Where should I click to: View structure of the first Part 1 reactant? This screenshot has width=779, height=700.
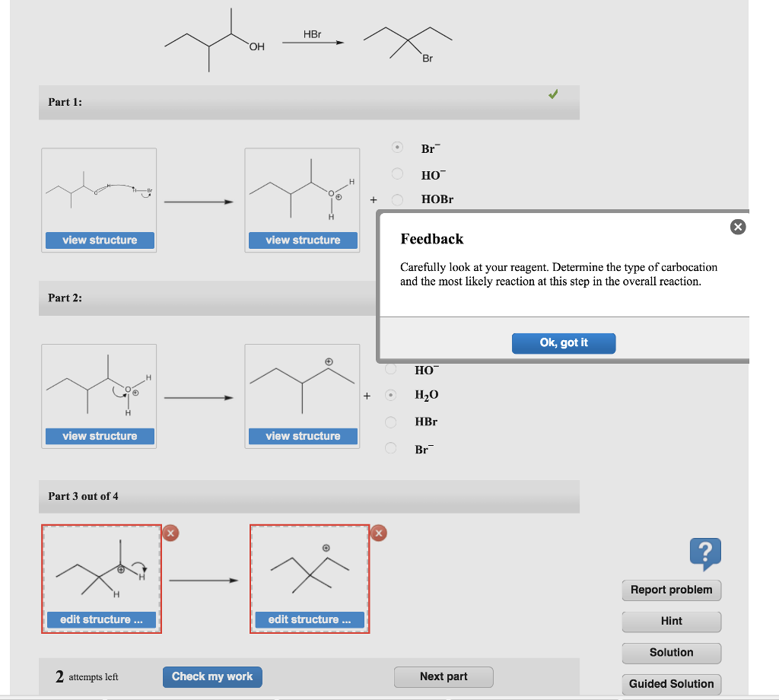(x=99, y=240)
